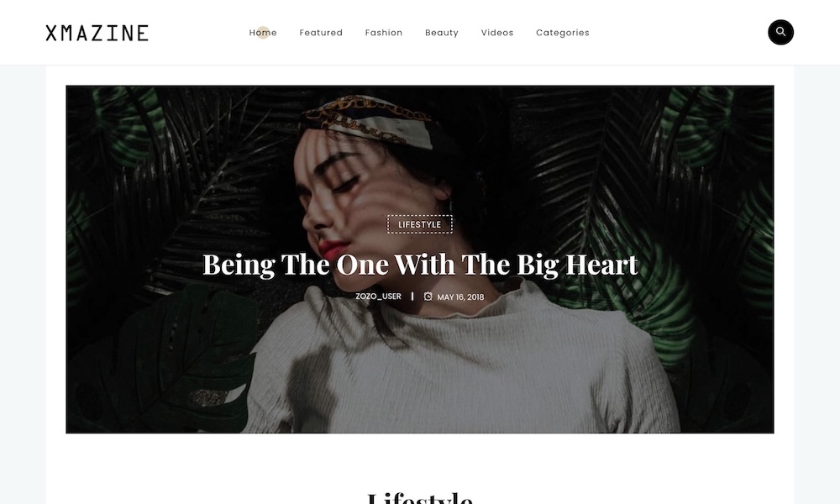Click the Lifestyle section heading

point(420,498)
